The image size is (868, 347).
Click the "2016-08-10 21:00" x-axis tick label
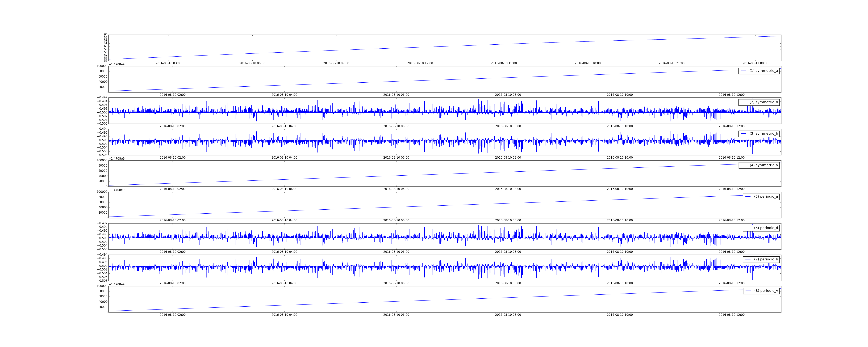pos(671,63)
